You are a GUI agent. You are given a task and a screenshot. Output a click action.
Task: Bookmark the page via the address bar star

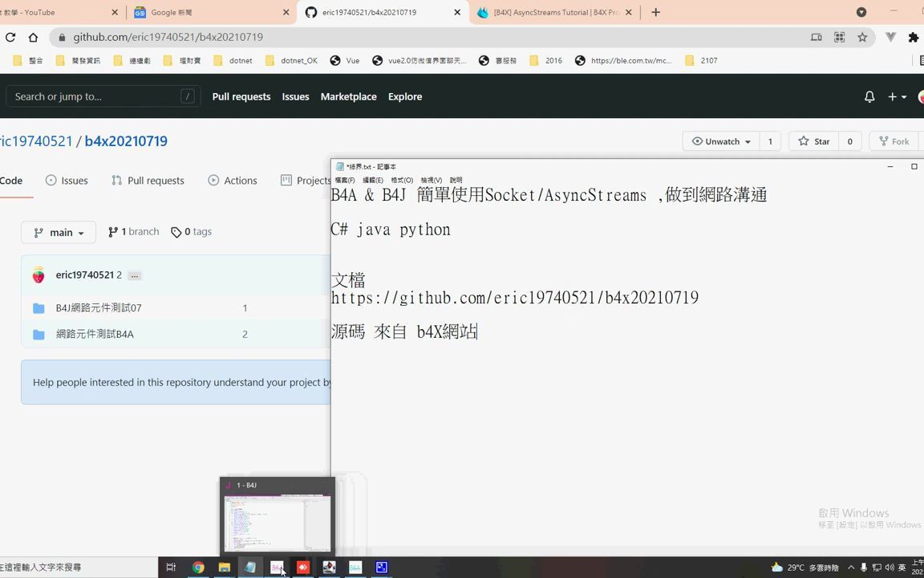(x=862, y=37)
